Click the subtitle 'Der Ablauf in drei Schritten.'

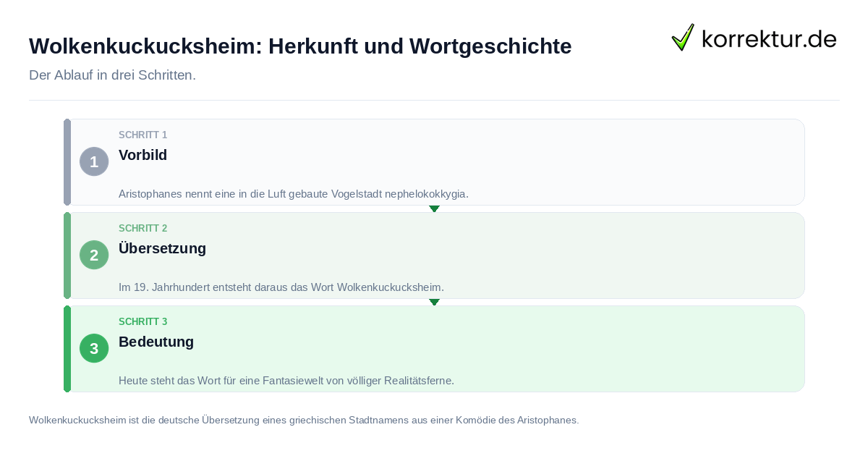coord(112,75)
